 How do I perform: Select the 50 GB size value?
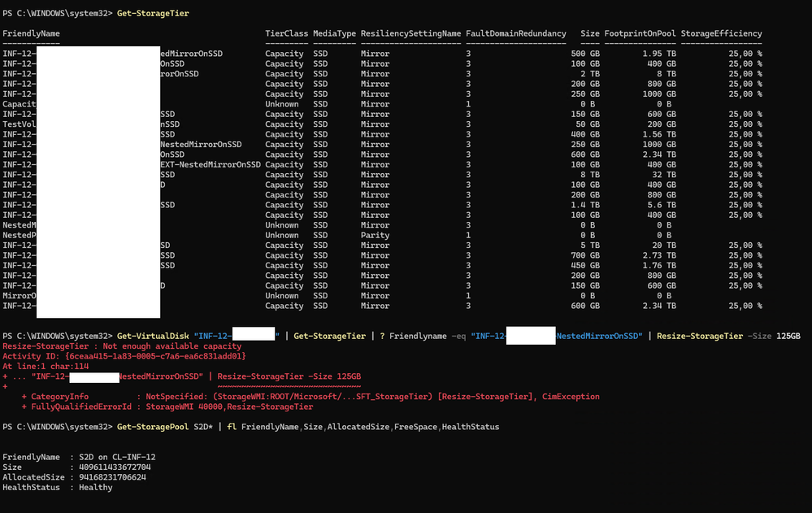click(587, 124)
